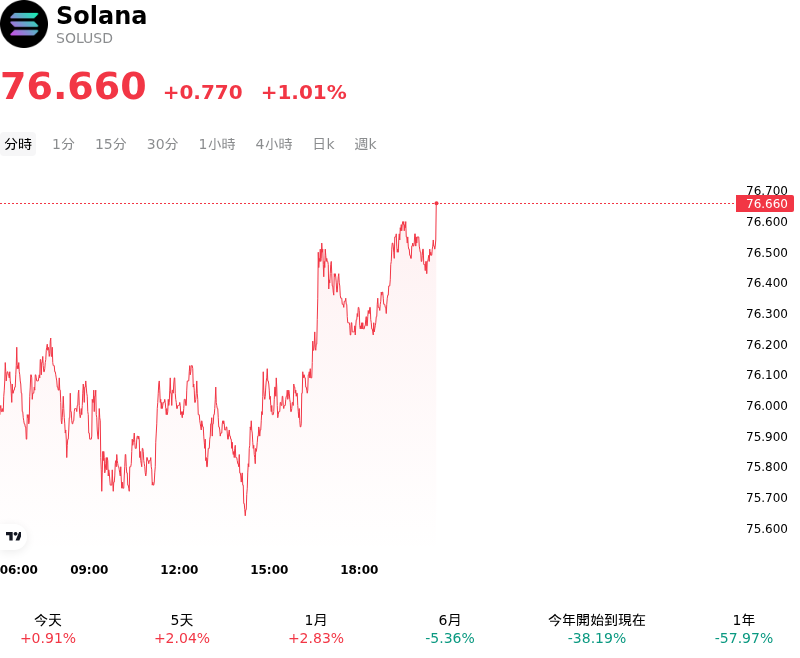Show the 1年 -57.97% performance range
Viewport: 800px width, 658px height.
tap(743, 629)
